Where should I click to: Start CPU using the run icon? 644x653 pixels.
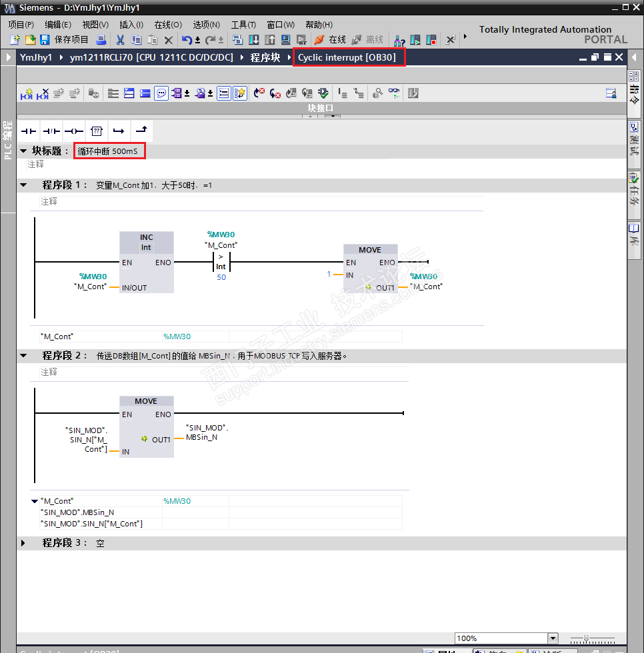(415, 40)
